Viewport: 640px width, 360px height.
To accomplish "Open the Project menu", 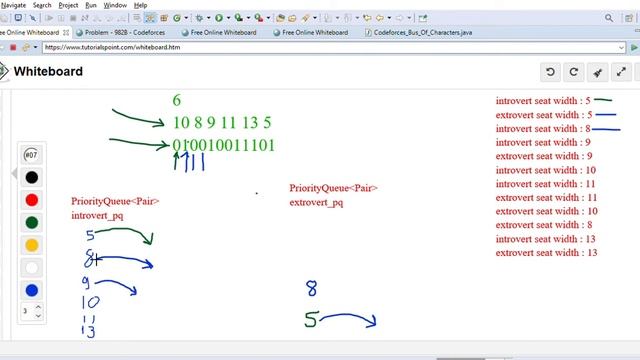I will click(x=68, y=5).
